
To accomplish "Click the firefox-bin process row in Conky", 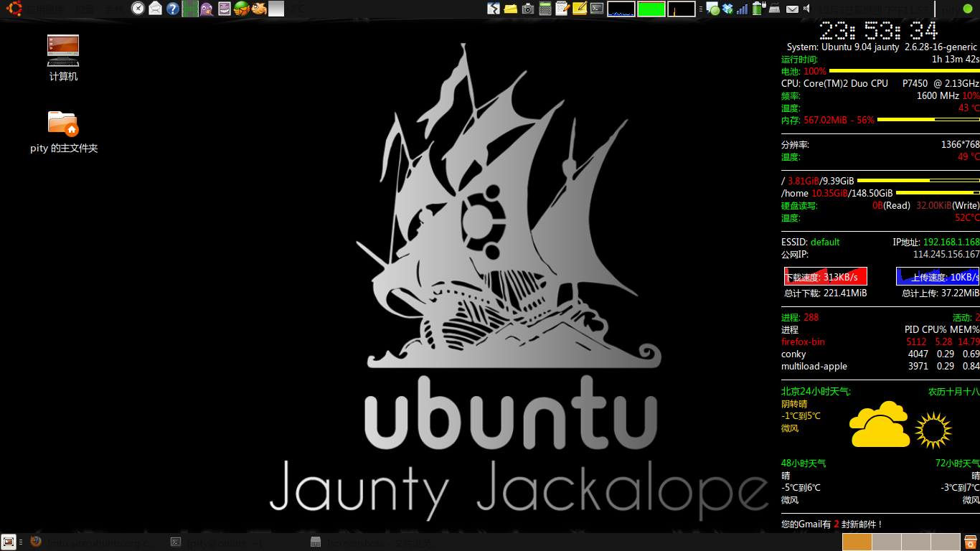I will [x=880, y=342].
